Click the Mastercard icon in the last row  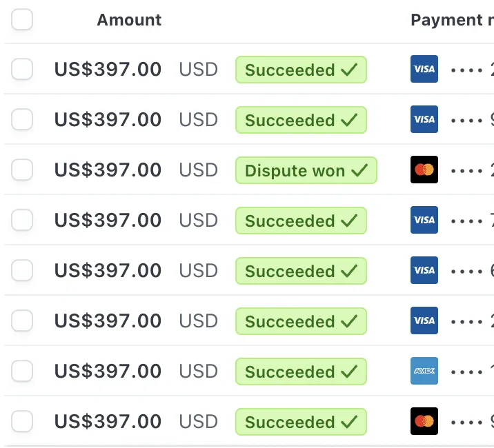pos(424,421)
